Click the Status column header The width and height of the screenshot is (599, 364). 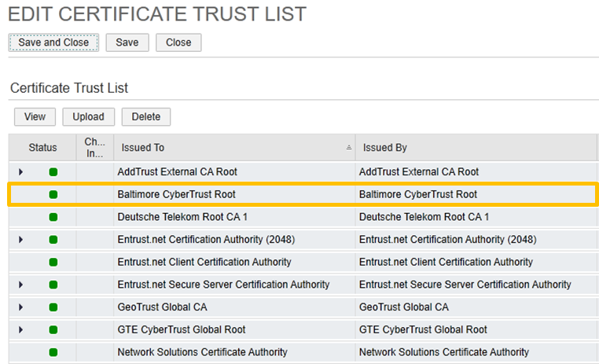click(x=42, y=148)
